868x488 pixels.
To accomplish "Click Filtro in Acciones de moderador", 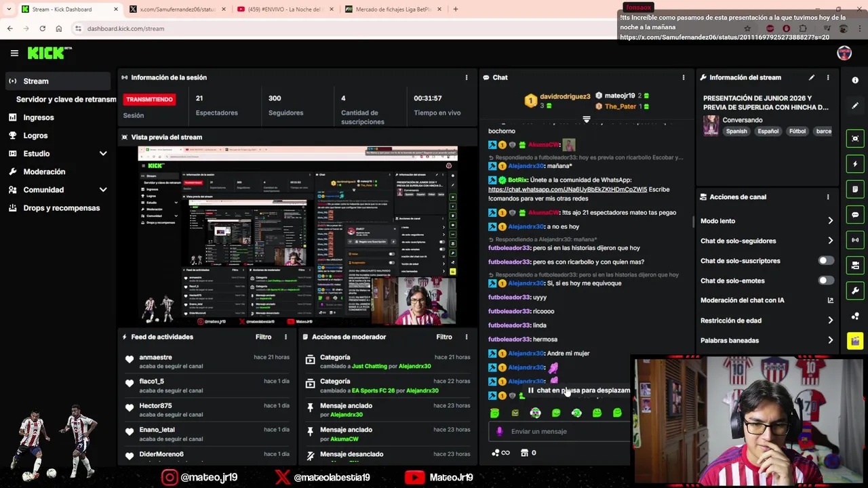I will [444, 337].
